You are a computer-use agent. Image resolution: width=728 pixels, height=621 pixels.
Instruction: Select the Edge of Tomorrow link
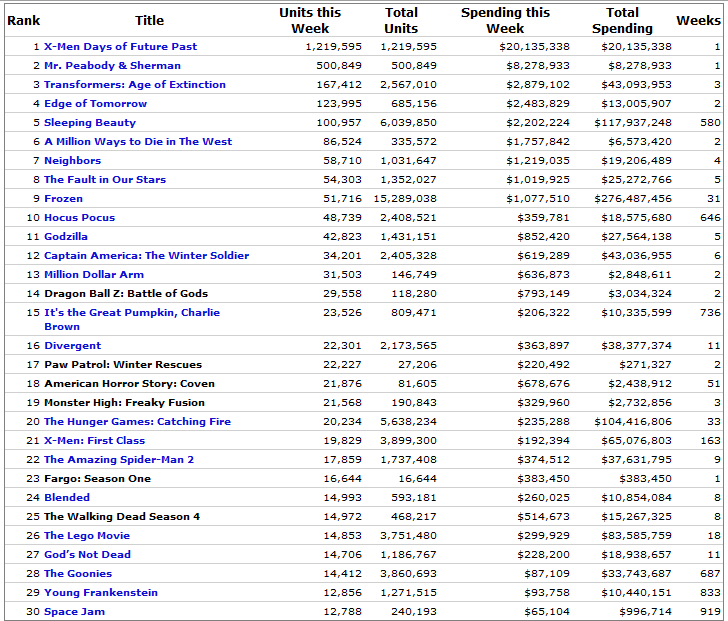[95, 104]
